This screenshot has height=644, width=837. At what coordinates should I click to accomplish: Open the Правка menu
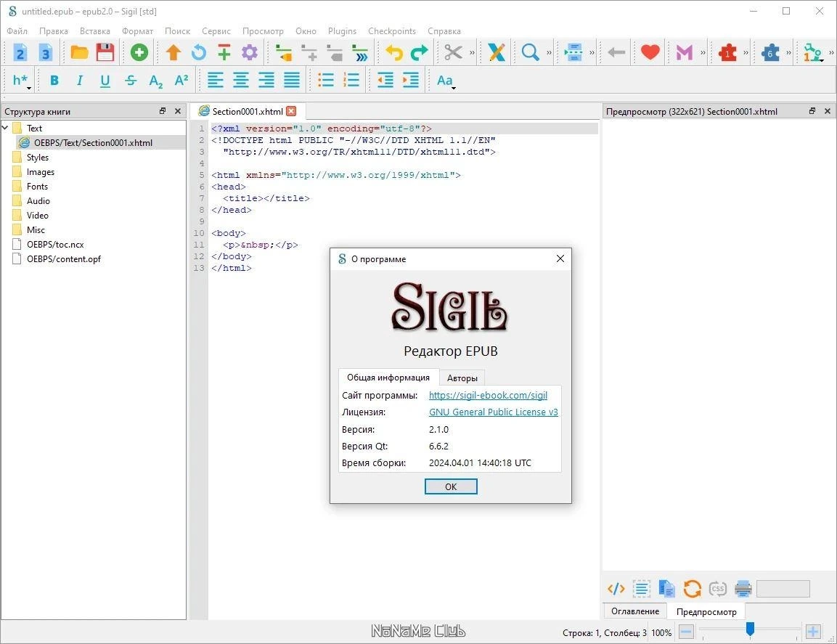(54, 31)
